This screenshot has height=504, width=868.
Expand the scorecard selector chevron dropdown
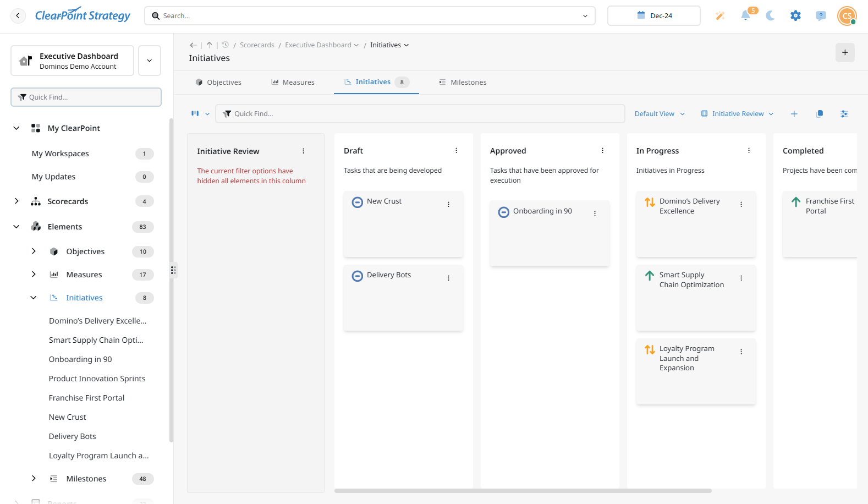150,61
